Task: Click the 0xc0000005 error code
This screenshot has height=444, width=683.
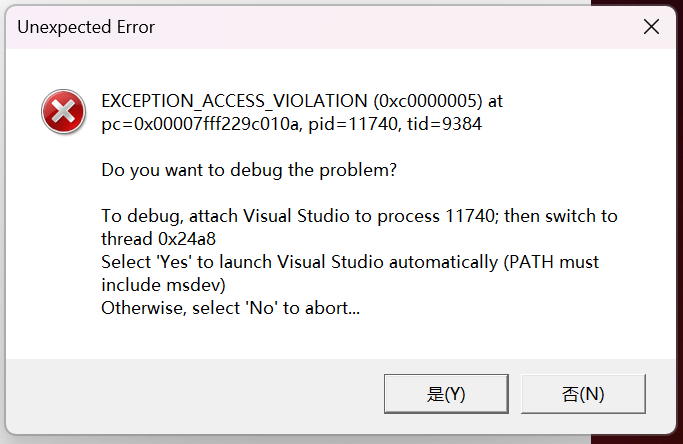Action: [422, 102]
